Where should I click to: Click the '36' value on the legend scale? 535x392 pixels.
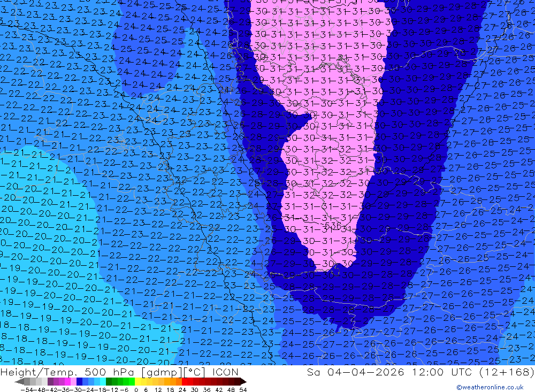[207, 390]
